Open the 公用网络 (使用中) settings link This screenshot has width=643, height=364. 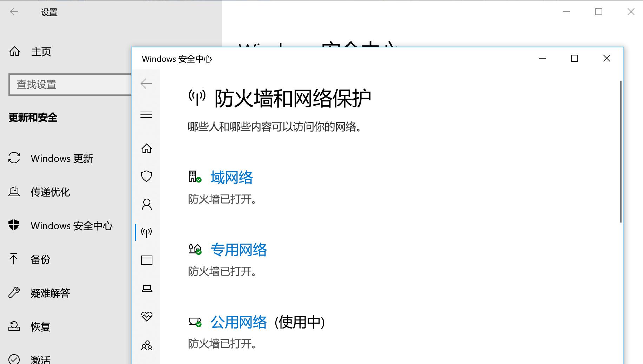click(x=239, y=322)
